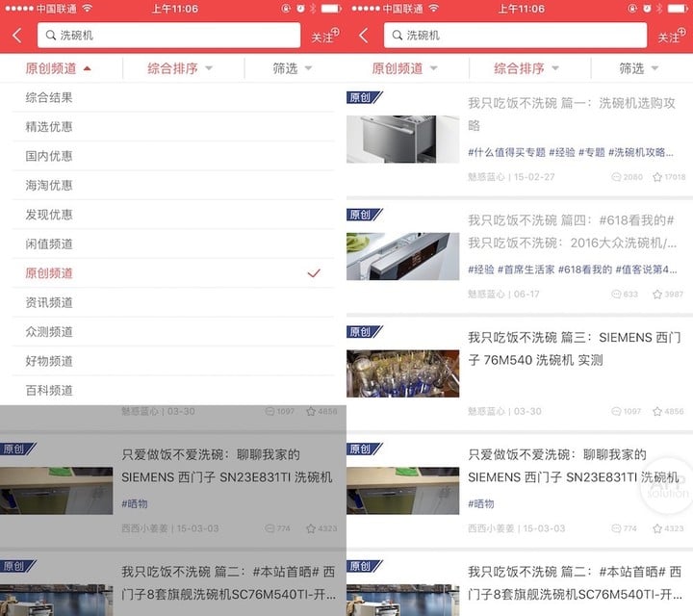Focus the 洗碗机 search field in right screen
This screenshot has height=616, width=693.
point(515,36)
